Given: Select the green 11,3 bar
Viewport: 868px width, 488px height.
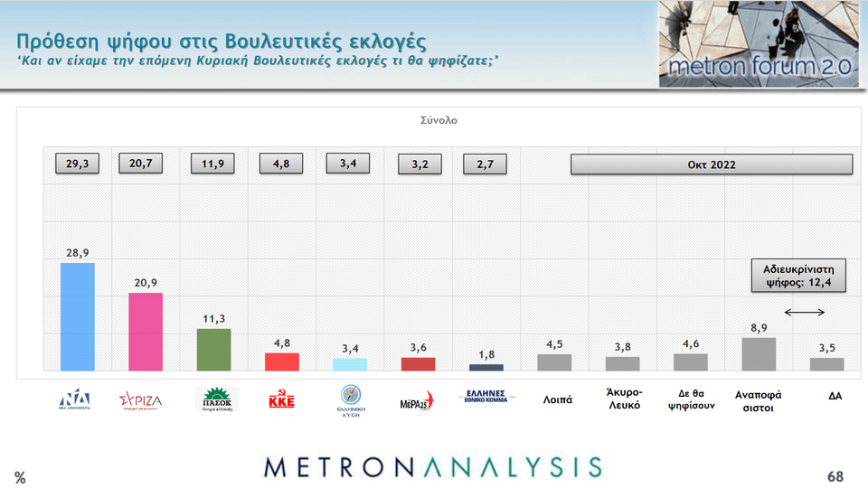Looking at the screenshot, I should [x=213, y=350].
